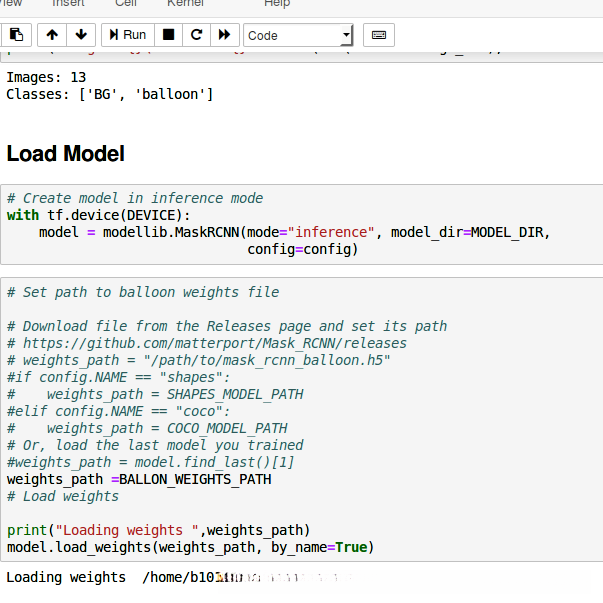Screen dimensions: 603x603
Task: Open the Kernel menu
Action: (185, 4)
